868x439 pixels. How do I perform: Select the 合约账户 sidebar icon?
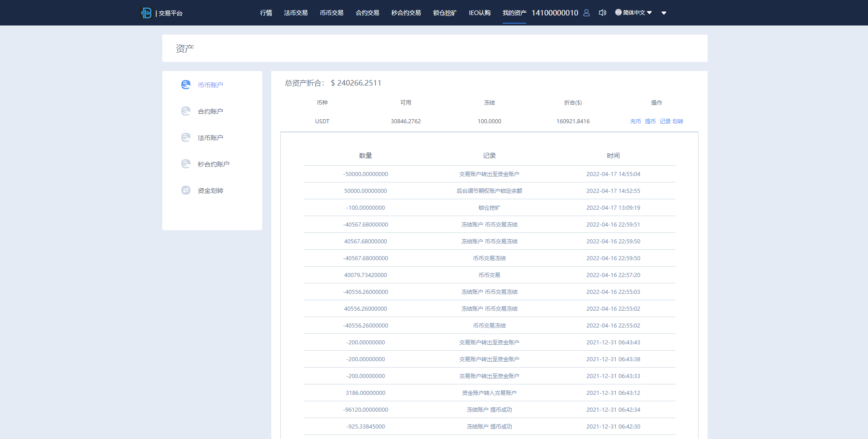[185, 111]
